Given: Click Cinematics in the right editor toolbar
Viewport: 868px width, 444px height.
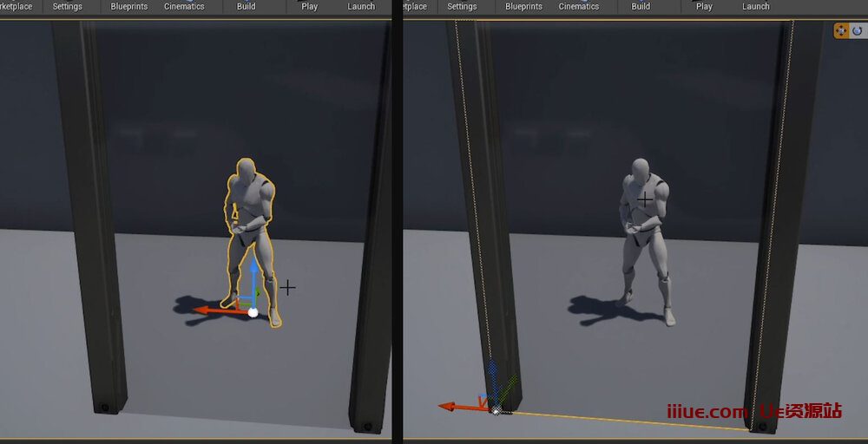Looking at the screenshot, I should point(579,6).
